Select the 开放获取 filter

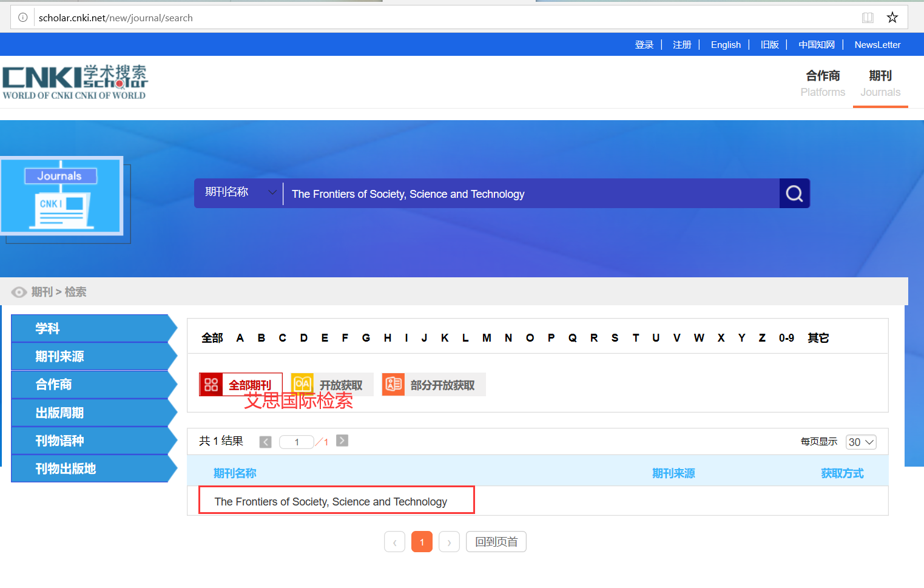pyautogui.click(x=332, y=385)
